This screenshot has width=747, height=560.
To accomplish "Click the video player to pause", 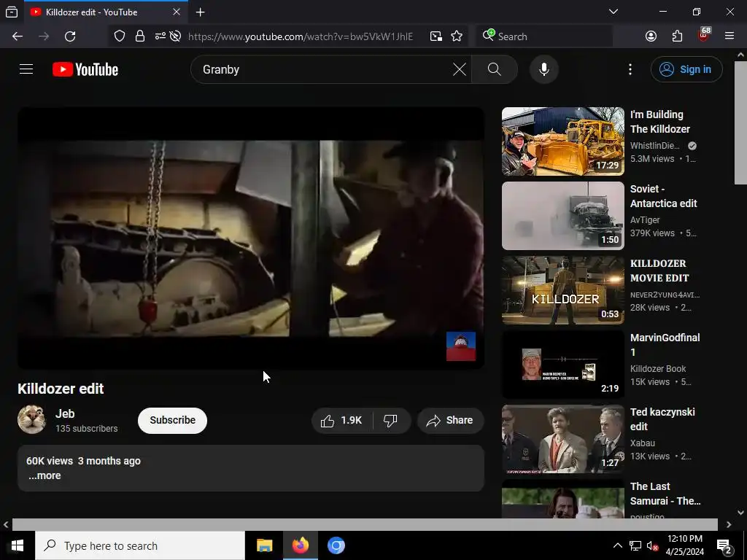I will [251, 238].
